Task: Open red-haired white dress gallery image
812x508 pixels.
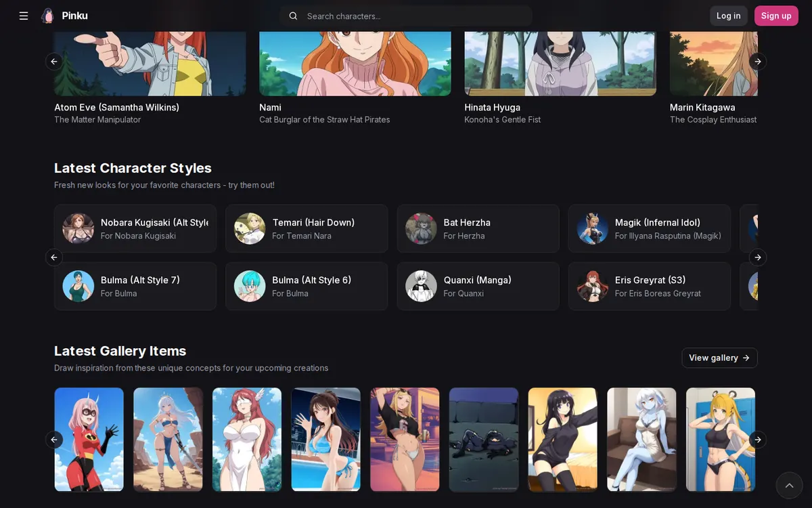Action: tap(247, 440)
